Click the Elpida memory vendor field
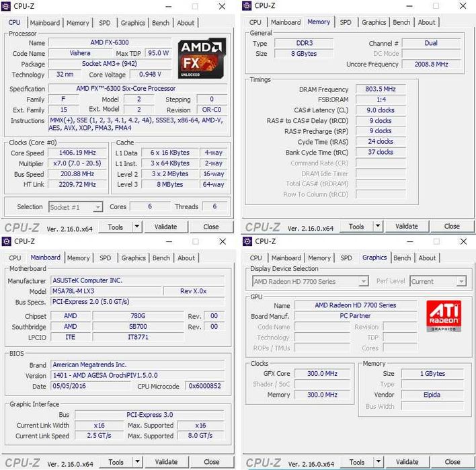The image size is (476, 470). [432, 395]
